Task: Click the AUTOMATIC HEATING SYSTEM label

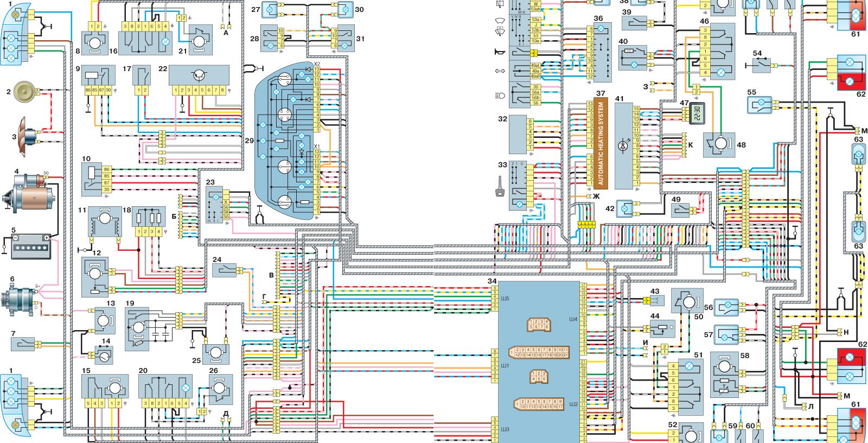Action: [600, 143]
